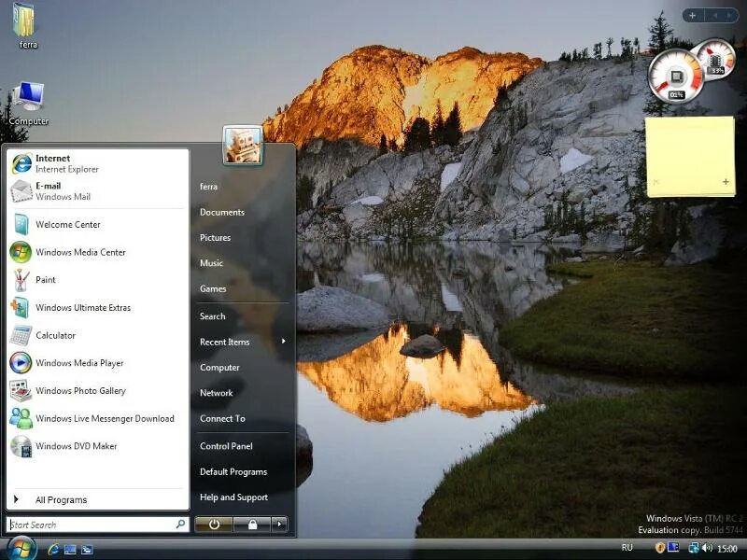Click the yellow sticky note gadget

[690, 157]
